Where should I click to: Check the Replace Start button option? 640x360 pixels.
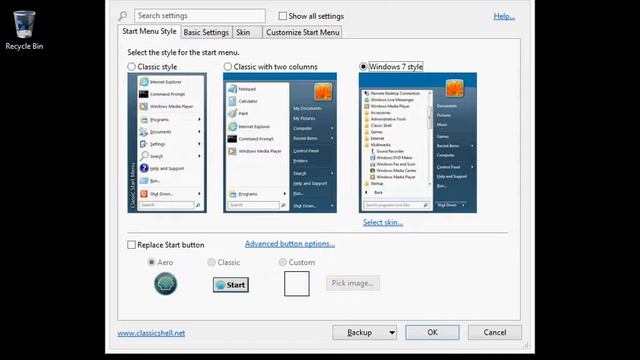click(131, 245)
